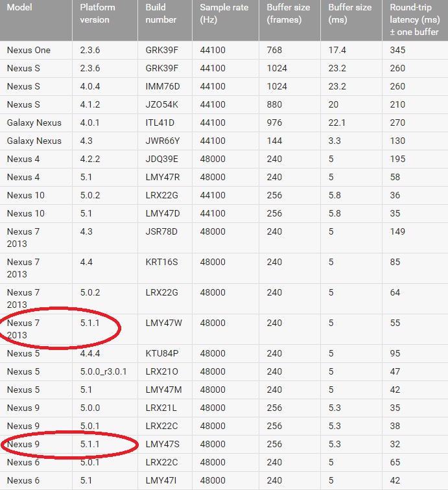
Task: Click platform version 5.0.0_r3.0.1
Action: pos(103,371)
